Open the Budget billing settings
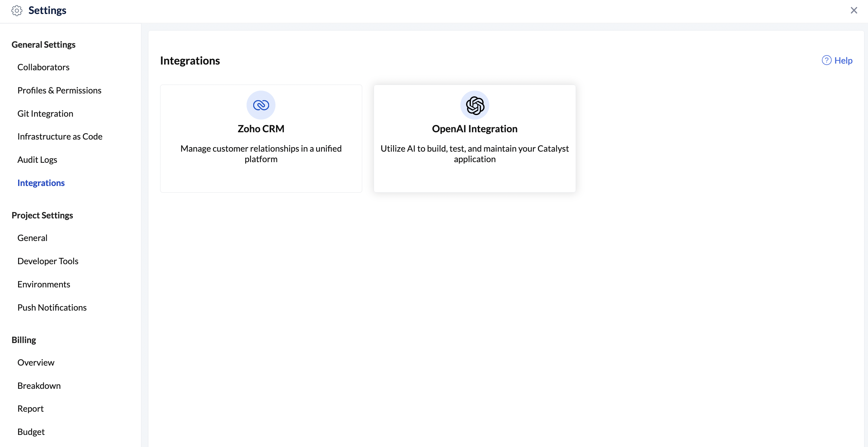Image resolution: width=868 pixels, height=447 pixels. click(x=31, y=431)
